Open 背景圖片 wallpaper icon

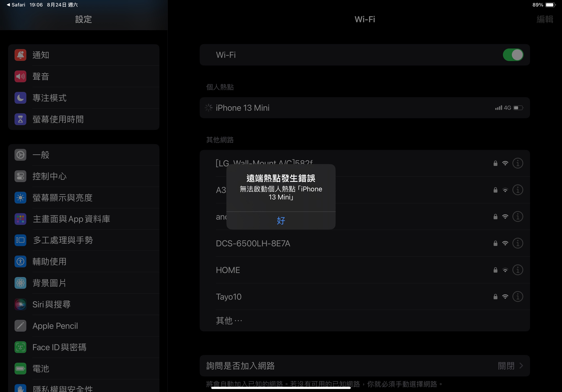20,283
